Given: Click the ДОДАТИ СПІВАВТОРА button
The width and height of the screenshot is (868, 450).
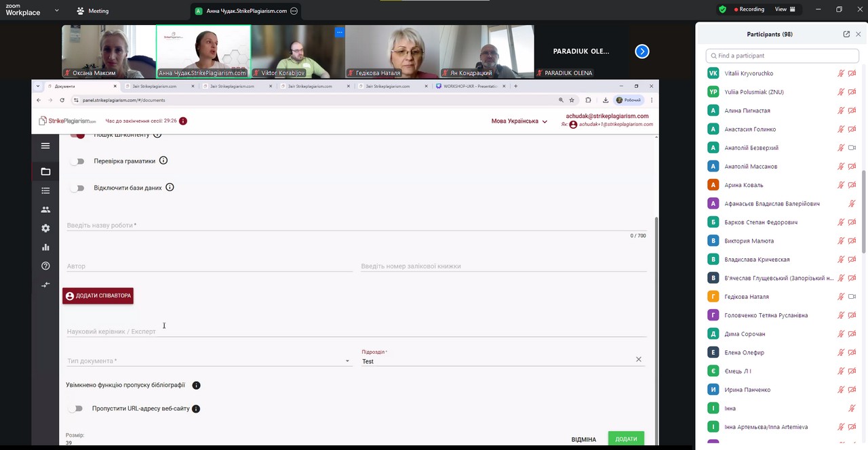Looking at the screenshot, I should pyautogui.click(x=98, y=296).
